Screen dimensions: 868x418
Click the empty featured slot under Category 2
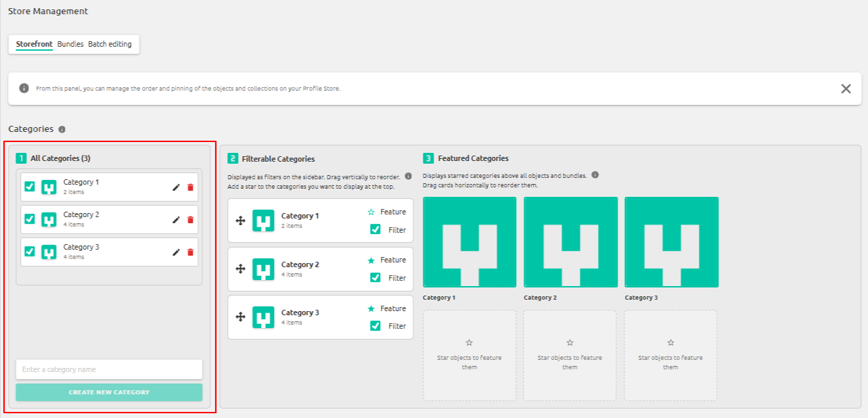pyautogui.click(x=570, y=355)
